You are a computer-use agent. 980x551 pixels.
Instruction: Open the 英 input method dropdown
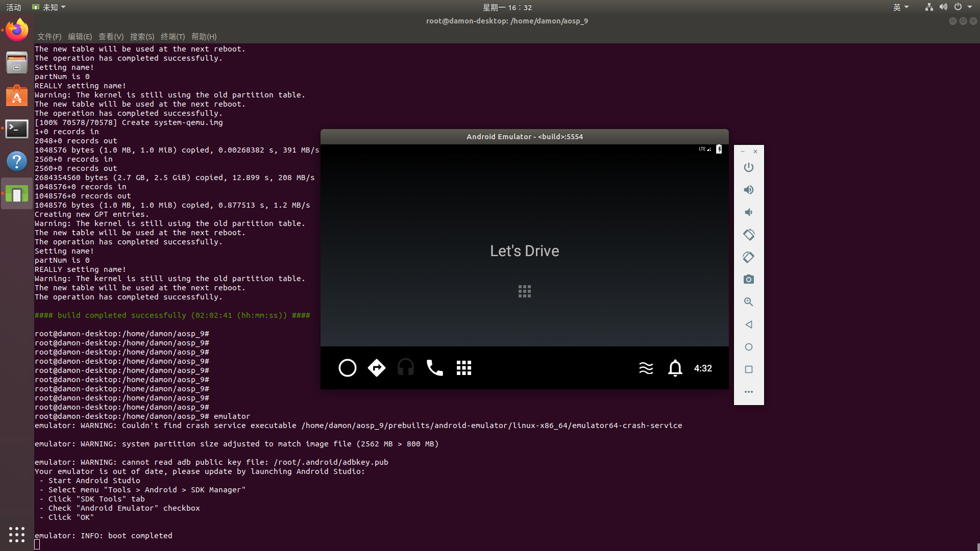(901, 7)
